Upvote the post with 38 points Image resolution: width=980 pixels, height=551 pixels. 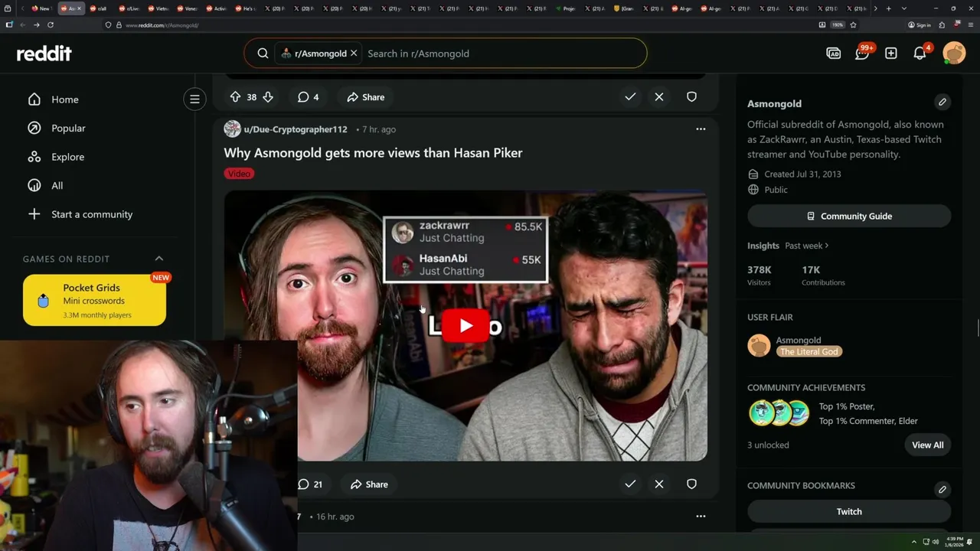point(235,97)
